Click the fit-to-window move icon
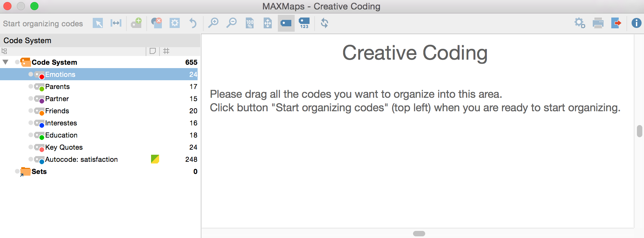Image resolution: width=644 pixels, height=238 pixels. pos(267,23)
